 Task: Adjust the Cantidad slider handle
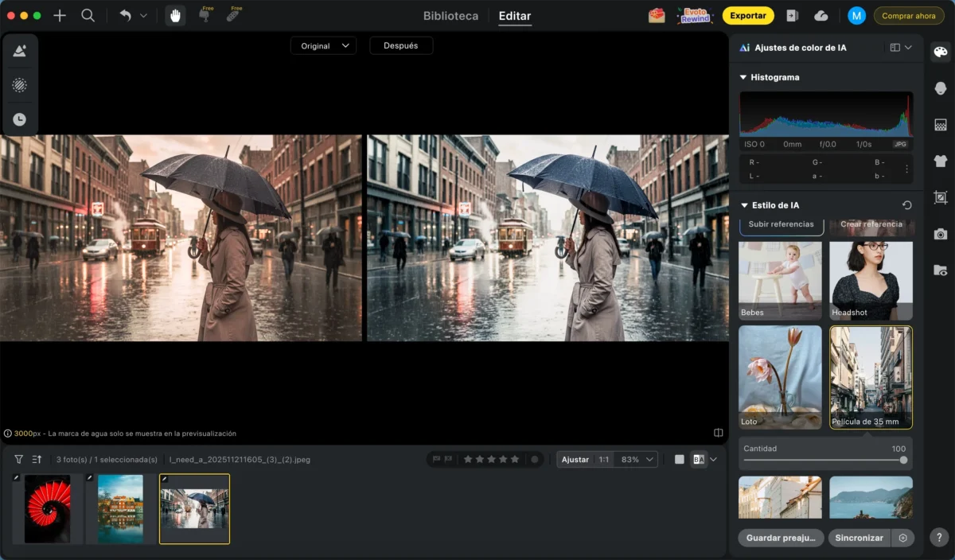pyautogui.click(x=903, y=460)
